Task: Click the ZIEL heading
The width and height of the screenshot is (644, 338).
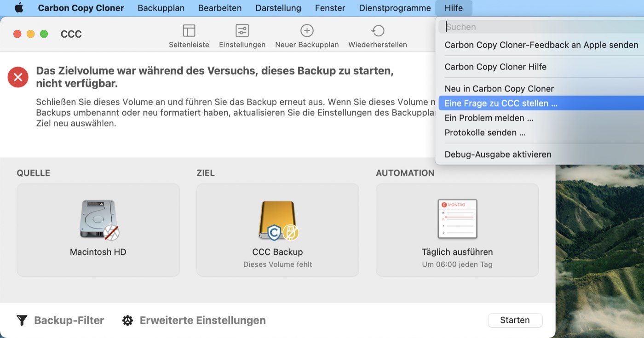Action: pos(206,173)
